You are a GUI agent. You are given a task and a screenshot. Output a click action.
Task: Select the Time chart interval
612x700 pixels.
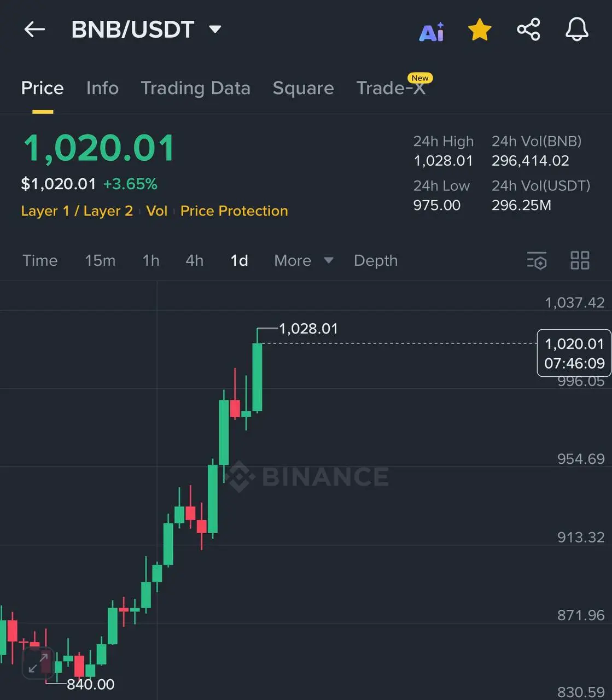click(x=40, y=260)
